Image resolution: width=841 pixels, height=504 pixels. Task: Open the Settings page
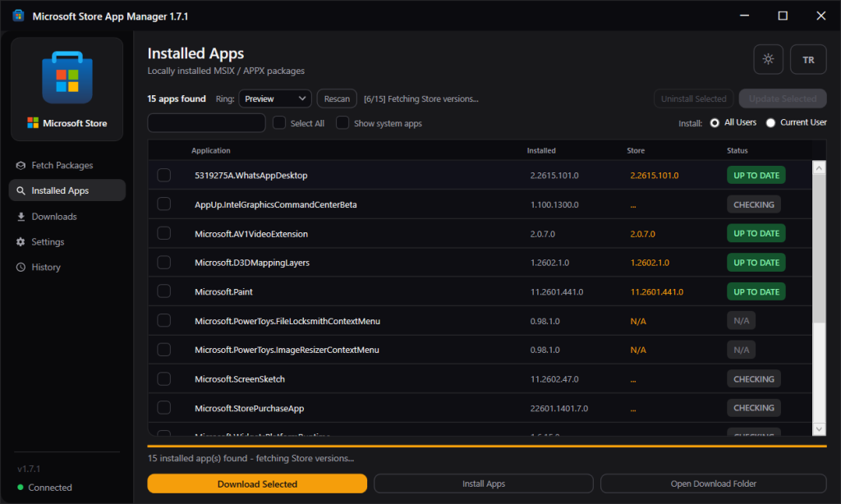tap(67, 242)
